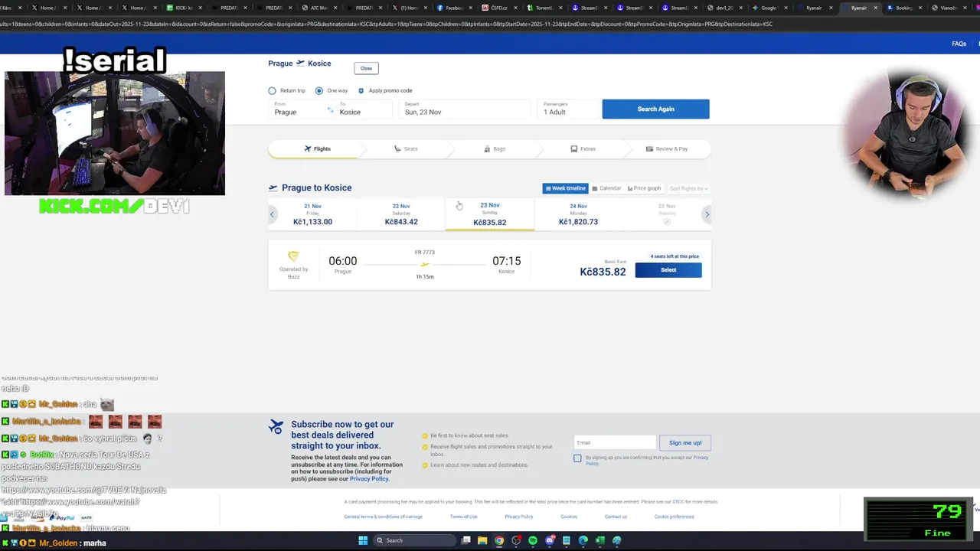980x551 pixels.
Task: Select the Kč835.82 flight fare
Action: click(x=668, y=269)
